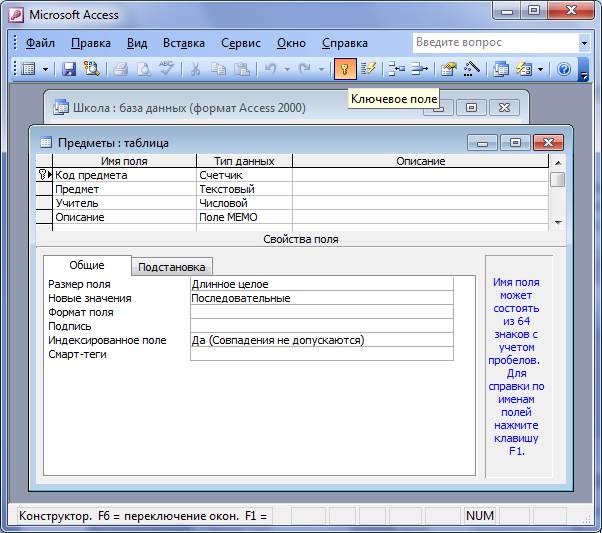
Task: Select the 'Предмет' field name cell
Action: [x=124, y=189]
